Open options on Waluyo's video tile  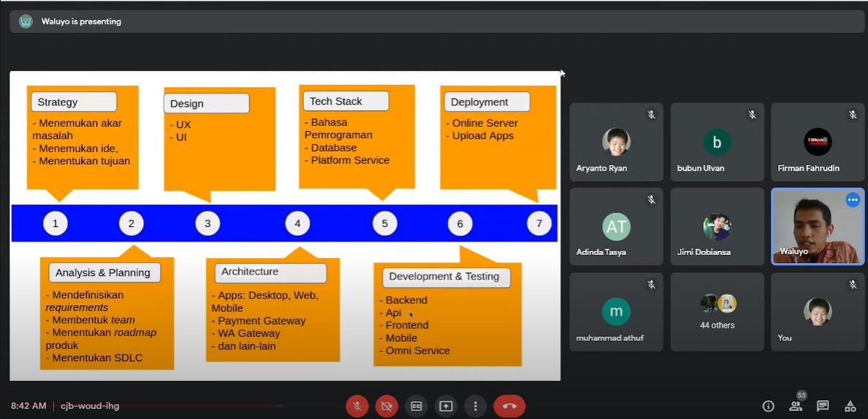852,200
